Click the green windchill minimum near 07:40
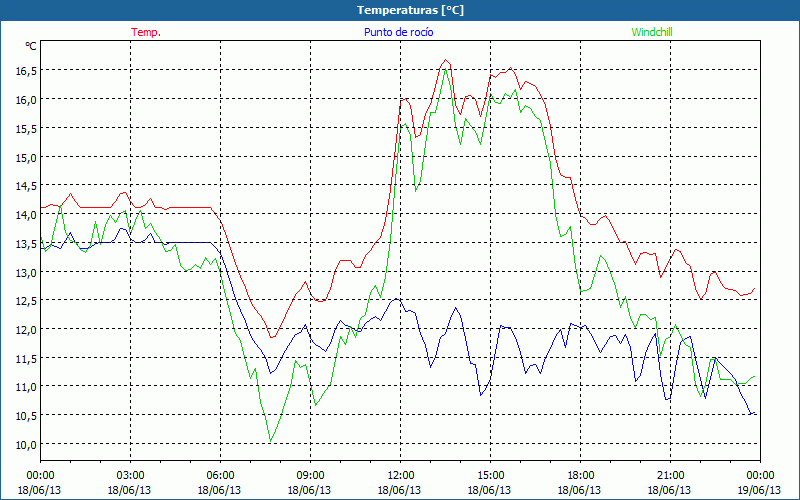The width and height of the screenshot is (800, 500). (270, 441)
